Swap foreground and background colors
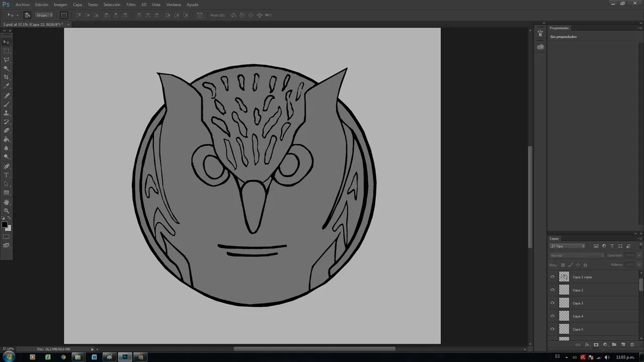644x362 pixels. click(x=10, y=219)
